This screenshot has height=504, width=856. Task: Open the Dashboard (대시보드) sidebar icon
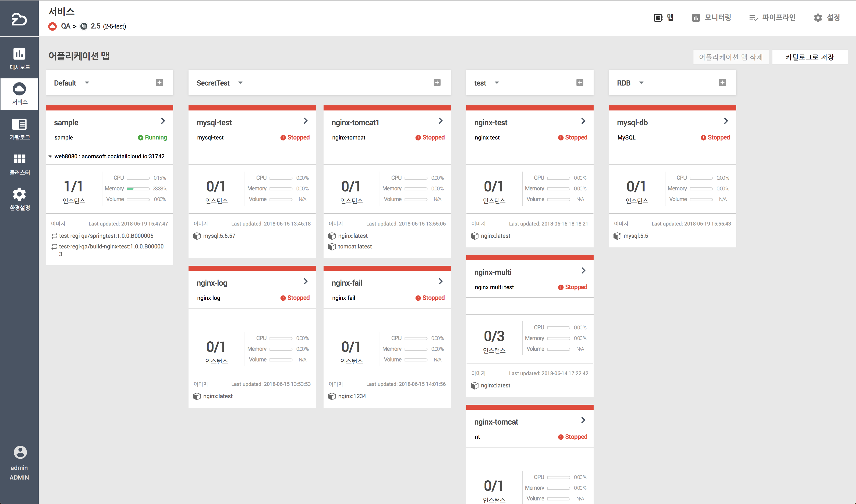(19, 58)
